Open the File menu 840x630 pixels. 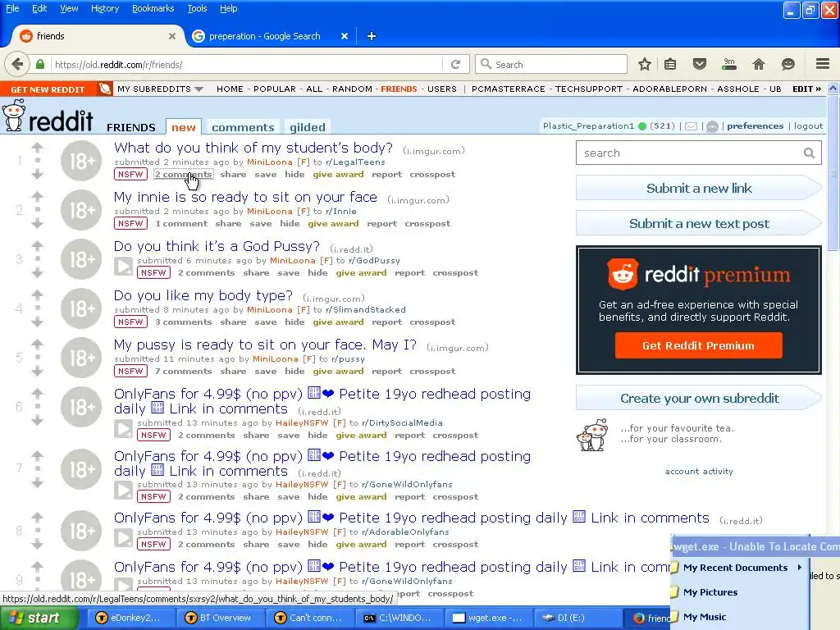click(12, 8)
